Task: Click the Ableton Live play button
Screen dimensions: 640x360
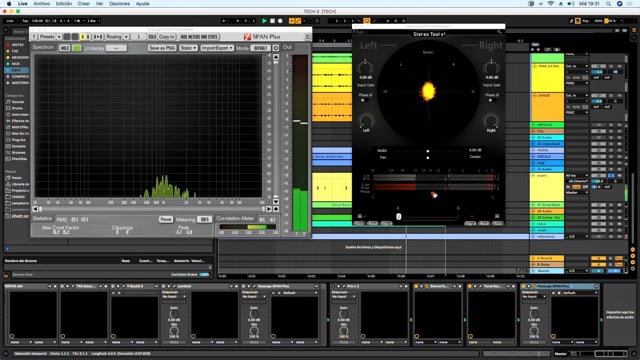Action: (x=264, y=21)
